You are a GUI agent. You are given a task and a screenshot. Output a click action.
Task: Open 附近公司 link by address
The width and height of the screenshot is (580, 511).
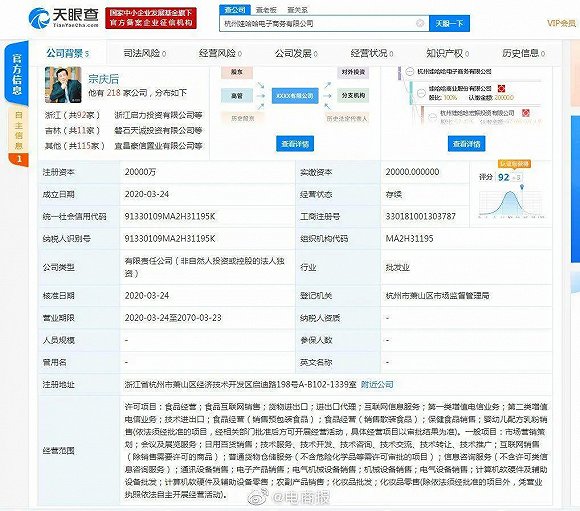point(377,384)
